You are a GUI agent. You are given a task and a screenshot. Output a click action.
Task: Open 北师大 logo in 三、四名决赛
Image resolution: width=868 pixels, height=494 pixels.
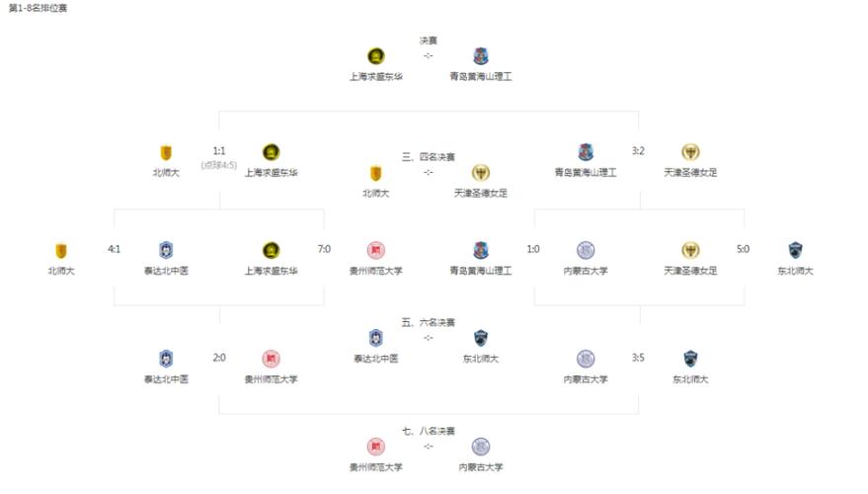coord(376,174)
